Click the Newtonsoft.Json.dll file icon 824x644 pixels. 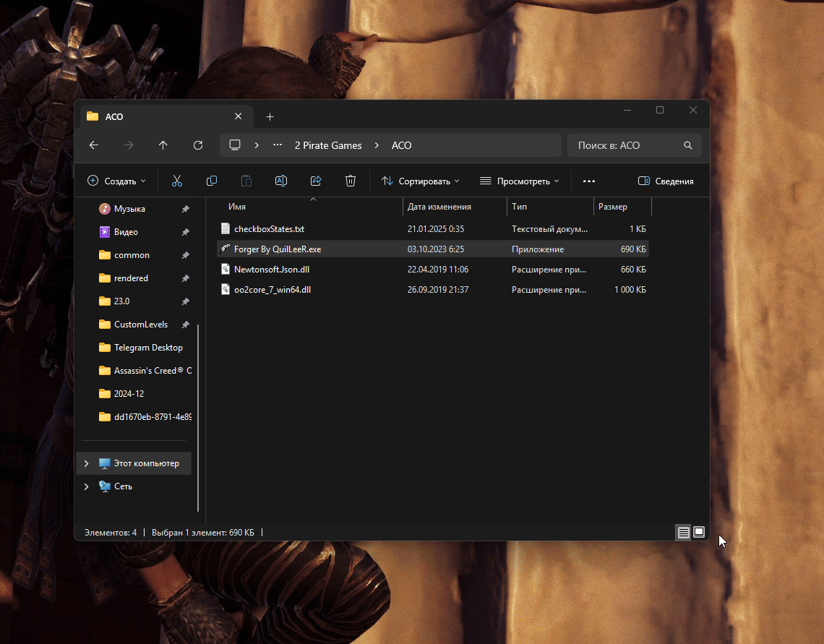(226, 269)
